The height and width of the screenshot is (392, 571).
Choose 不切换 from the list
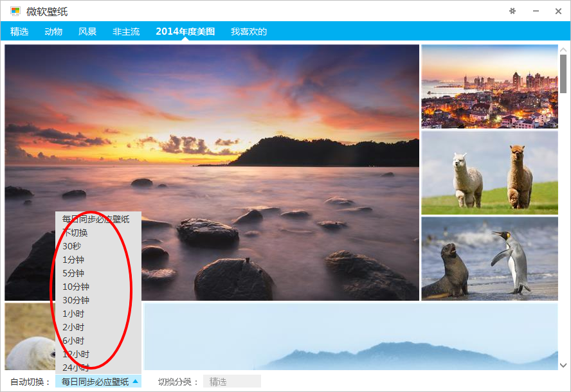pos(98,233)
